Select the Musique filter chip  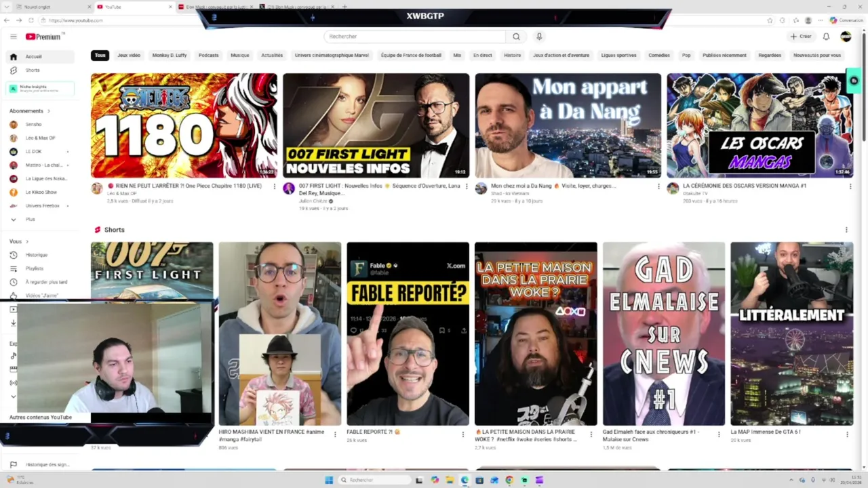tap(240, 56)
